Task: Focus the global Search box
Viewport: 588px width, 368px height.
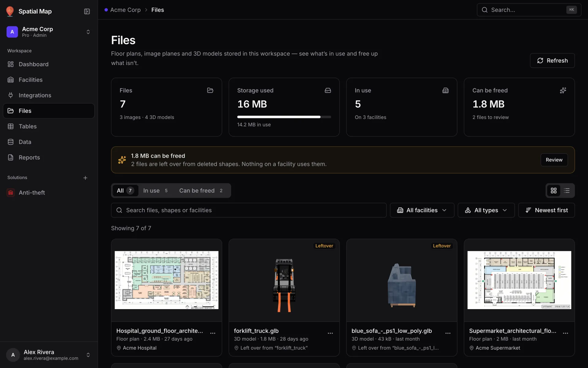Action: coord(529,10)
